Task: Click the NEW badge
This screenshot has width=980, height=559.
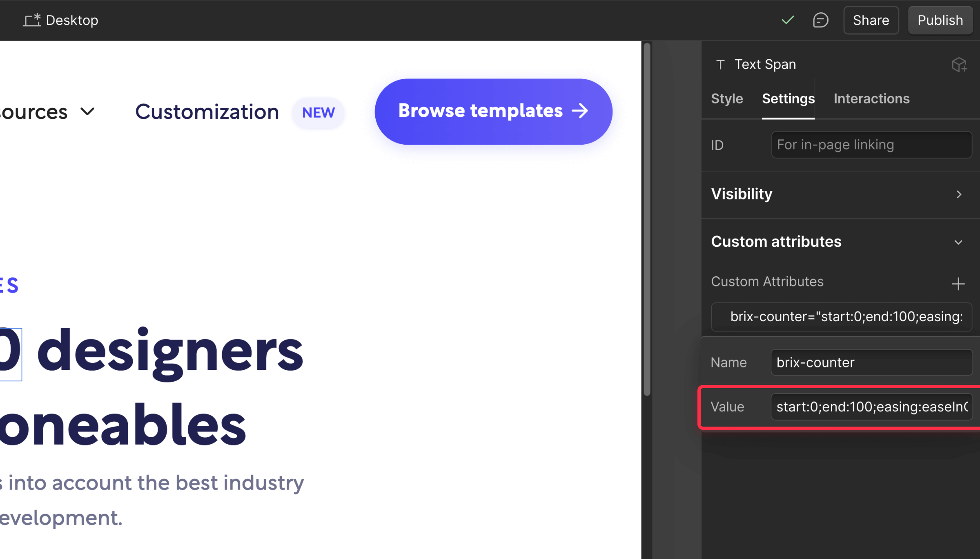Action: click(x=318, y=112)
